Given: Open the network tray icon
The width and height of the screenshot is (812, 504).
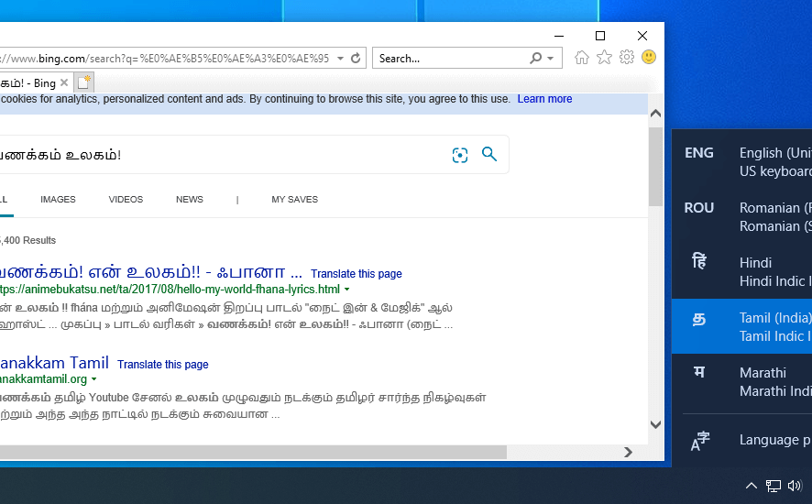Looking at the screenshot, I should tap(774, 486).
